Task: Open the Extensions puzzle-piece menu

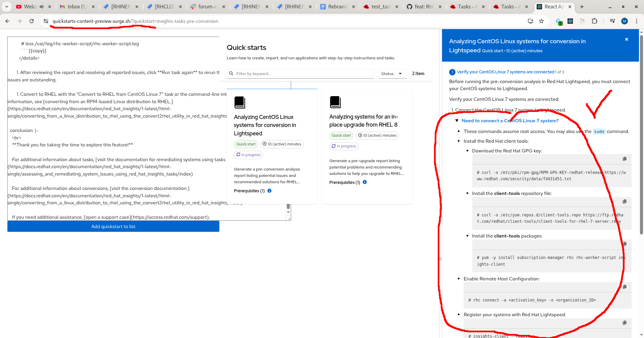Action: tap(594, 21)
